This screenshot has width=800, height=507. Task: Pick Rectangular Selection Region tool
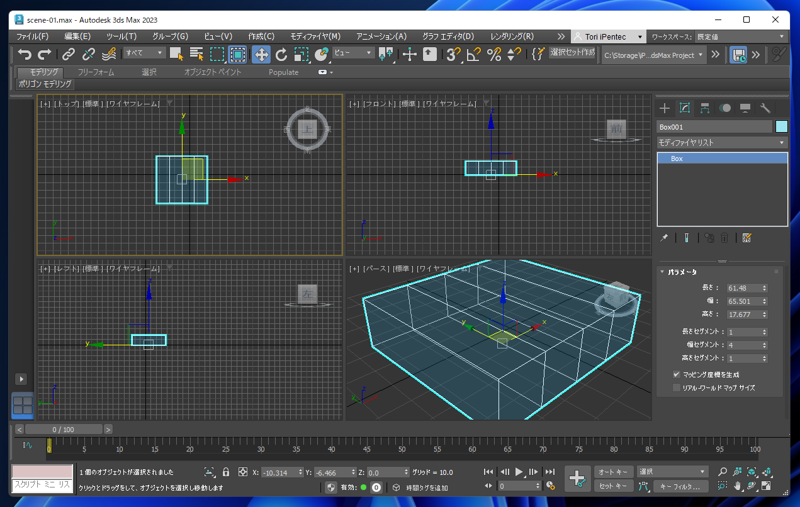tap(217, 54)
